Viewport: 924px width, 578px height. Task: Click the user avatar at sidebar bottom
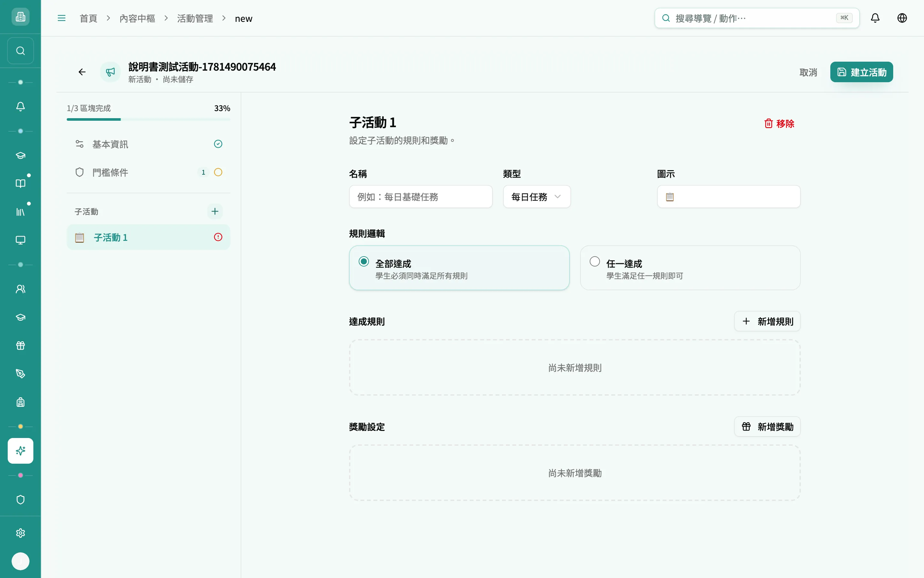20,561
